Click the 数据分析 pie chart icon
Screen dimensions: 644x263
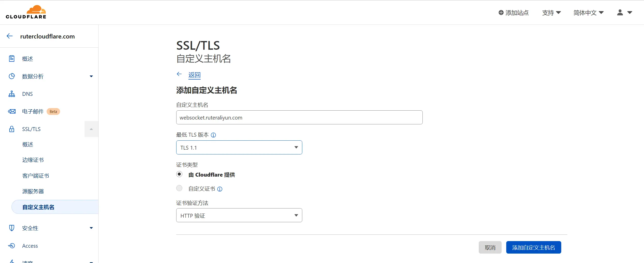(x=12, y=76)
